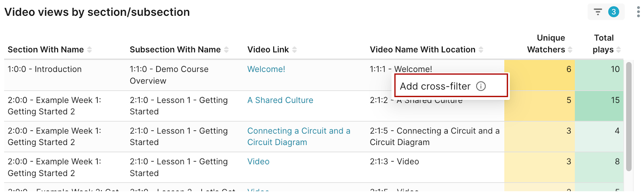This screenshot has height=195, width=644.
Task: Click the 1:1:0 - Demo Course Overview cell
Action: pyautogui.click(x=169, y=75)
